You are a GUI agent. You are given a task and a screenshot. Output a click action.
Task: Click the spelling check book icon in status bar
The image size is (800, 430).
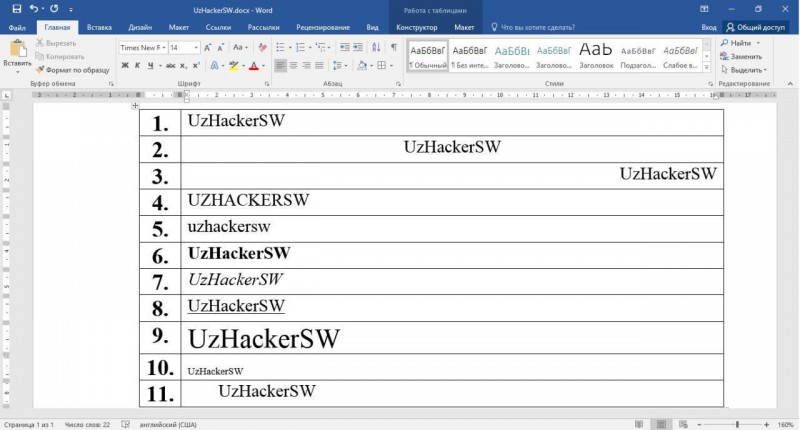(126, 424)
